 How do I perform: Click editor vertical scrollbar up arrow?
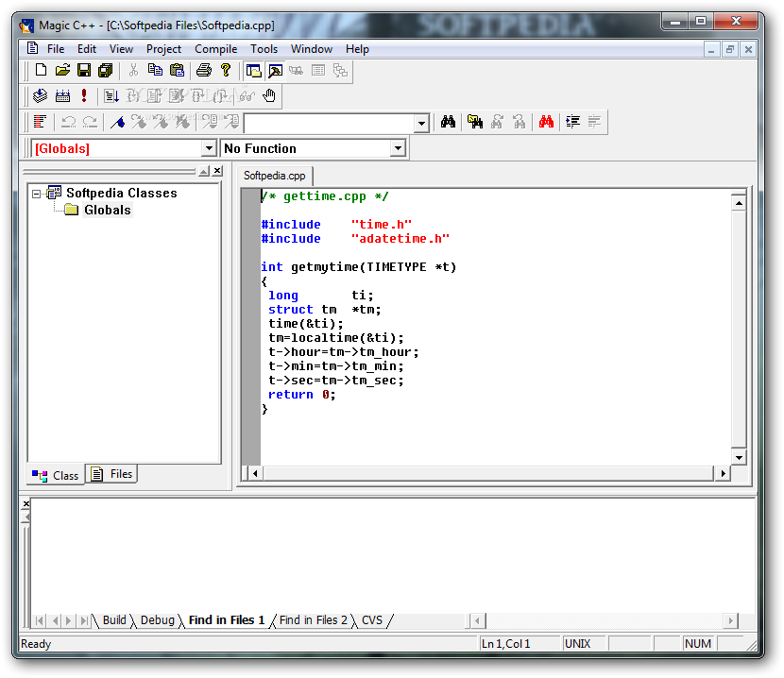(x=739, y=203)
